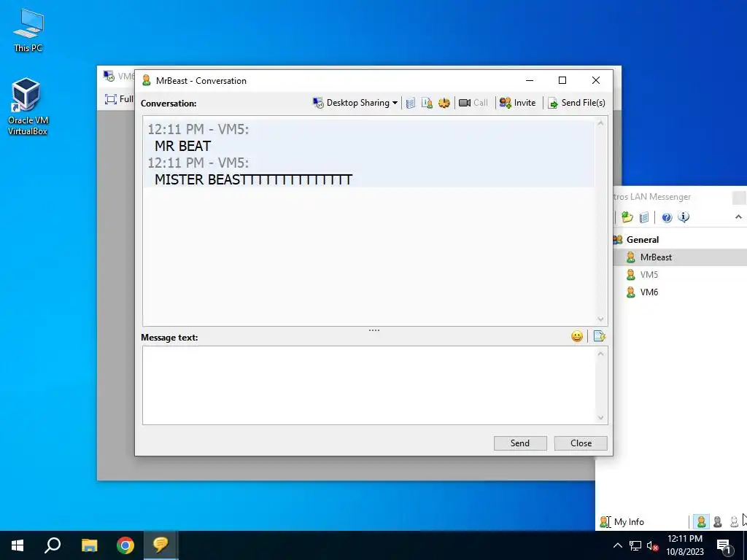Open the emoji smiley picker

pyautogui.click(x=577, y=337)
